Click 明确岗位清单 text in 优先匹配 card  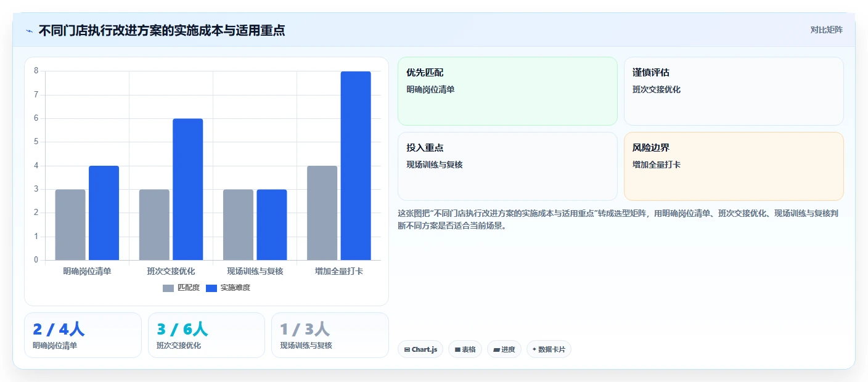coord(430,90)
